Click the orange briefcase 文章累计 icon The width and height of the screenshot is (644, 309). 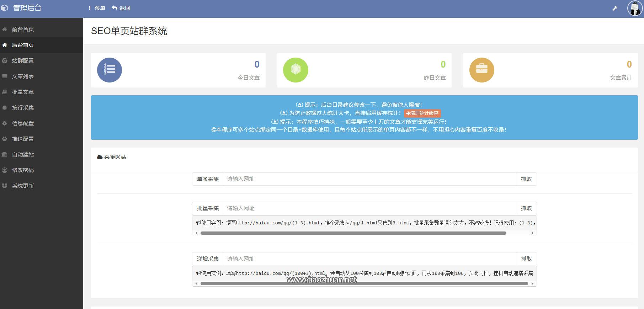pyautogui.click(x=482, y=70)
